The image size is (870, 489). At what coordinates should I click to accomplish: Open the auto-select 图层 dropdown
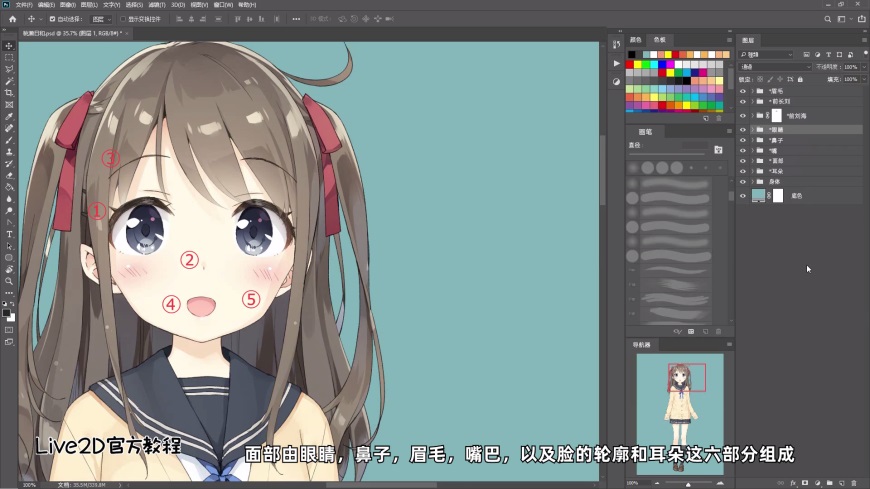click(x=102, y=19)
